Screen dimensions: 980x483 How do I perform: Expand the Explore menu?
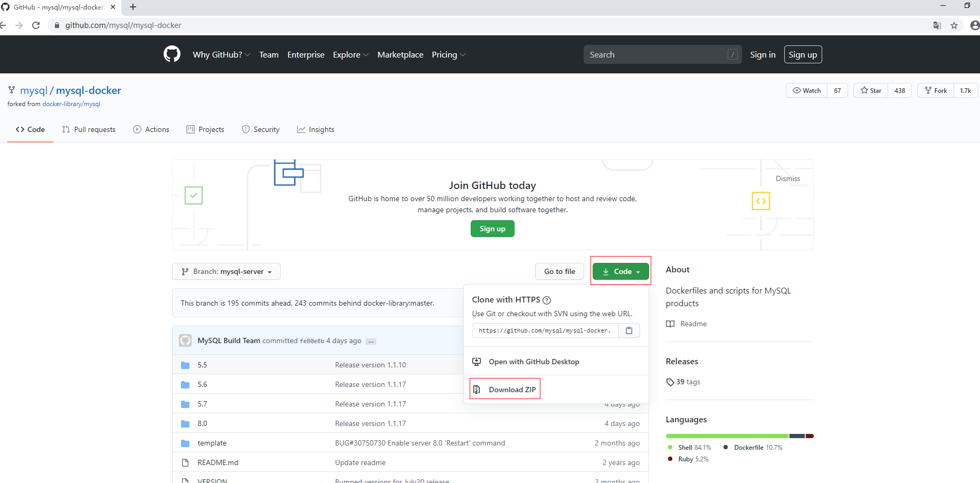click(x=350, y=54)
